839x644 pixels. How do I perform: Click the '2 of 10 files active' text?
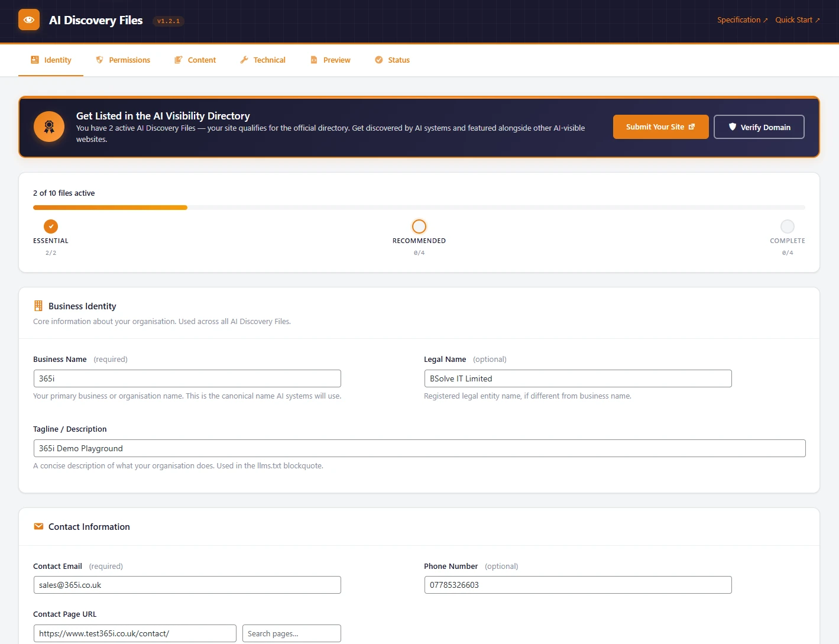pos(64,193)
